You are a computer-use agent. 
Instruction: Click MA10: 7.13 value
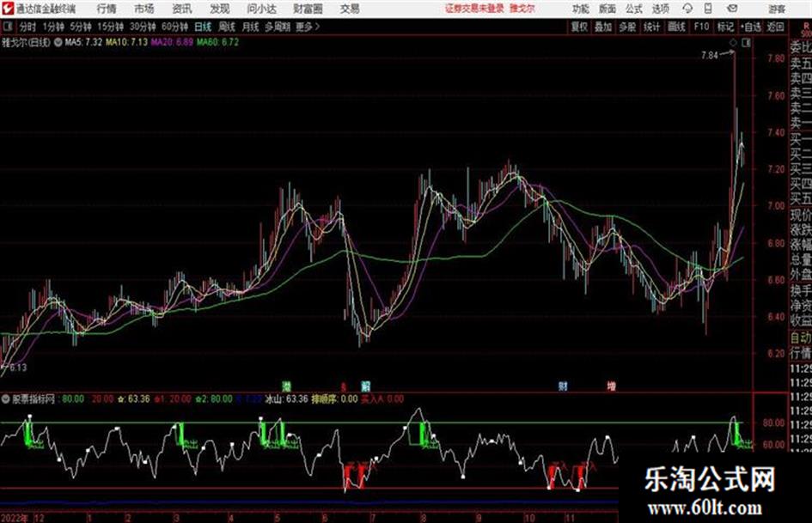pyautogui.click(x=126, y=42)
